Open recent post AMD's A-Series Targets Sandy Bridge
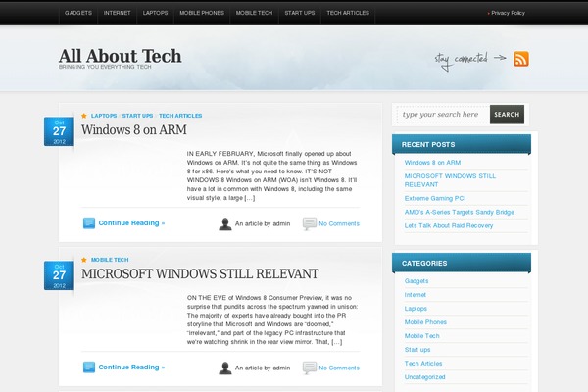 click(x=460, y=213)
